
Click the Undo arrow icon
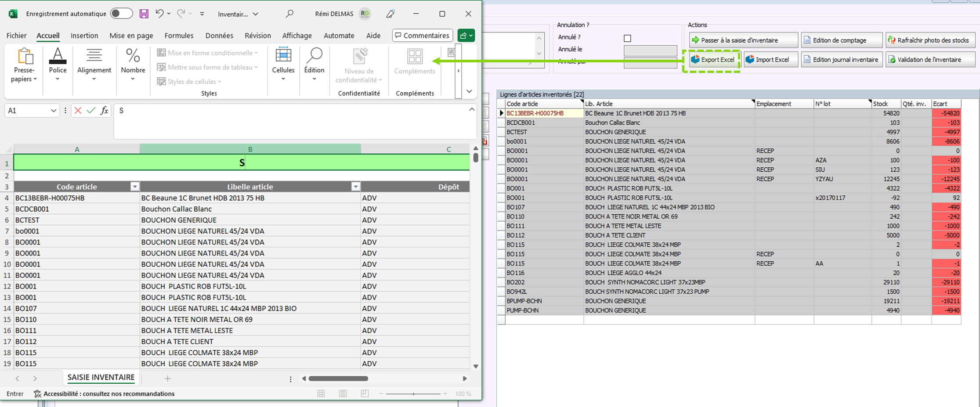pos(159,14)
